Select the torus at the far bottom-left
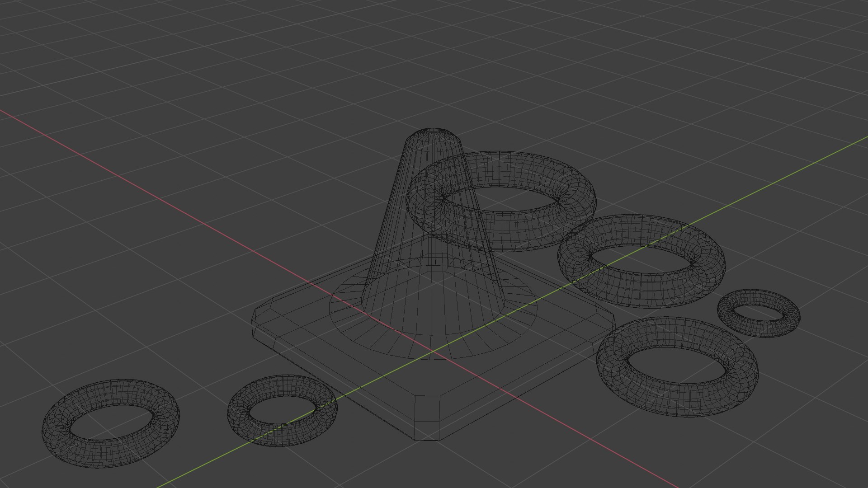This screenshot has height=488, width=868. coord(111,423)
